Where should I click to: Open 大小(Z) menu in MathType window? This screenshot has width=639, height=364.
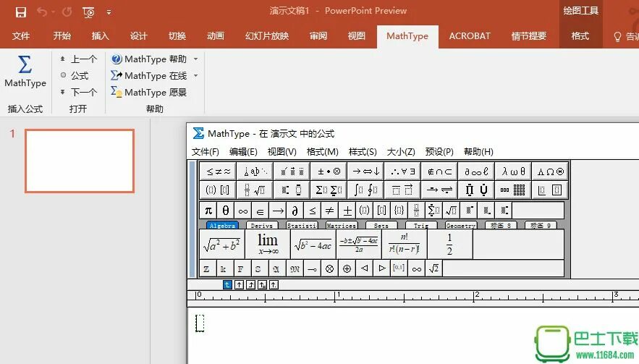[x=401, y=152]
